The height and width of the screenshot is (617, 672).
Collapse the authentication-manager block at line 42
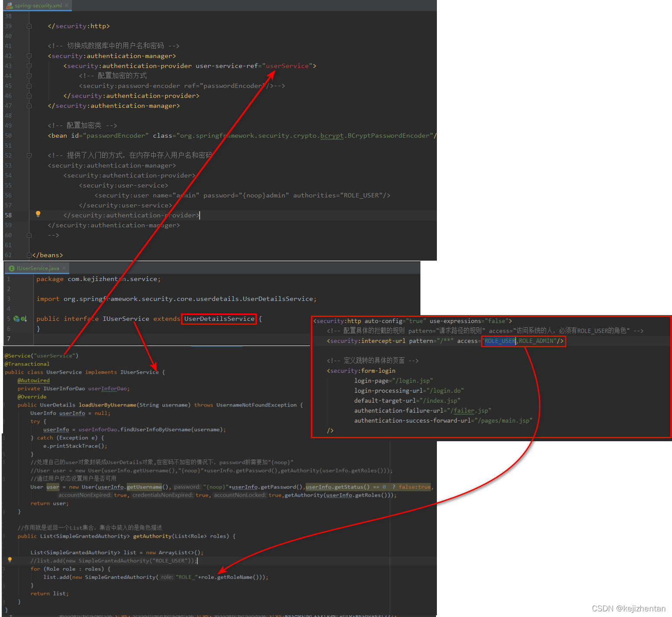29,56
